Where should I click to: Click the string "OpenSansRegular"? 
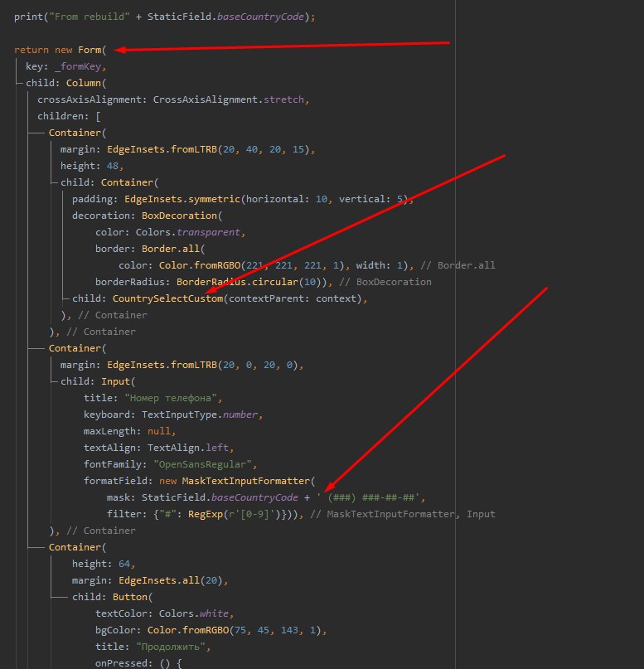tap(202, 464)
